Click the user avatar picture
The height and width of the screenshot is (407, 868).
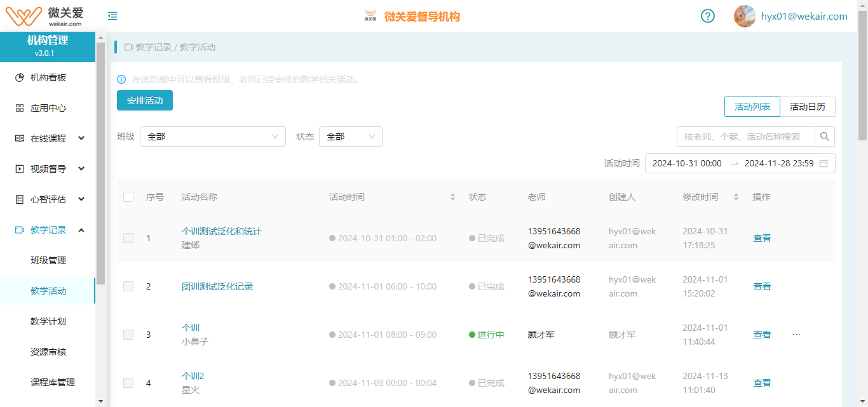[745, 17]
